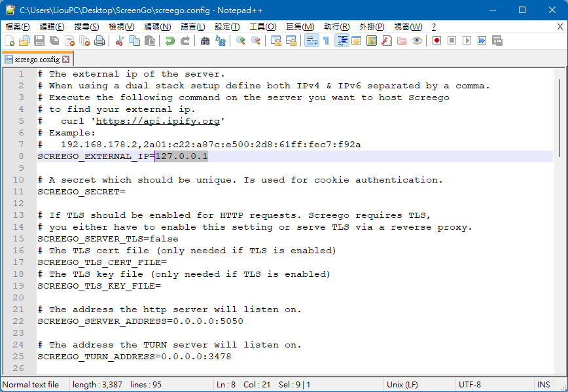Click the SCREEGO_SECRET= line
The height and width of the screenshot is (392, 568).
click(x=82, y=192)
